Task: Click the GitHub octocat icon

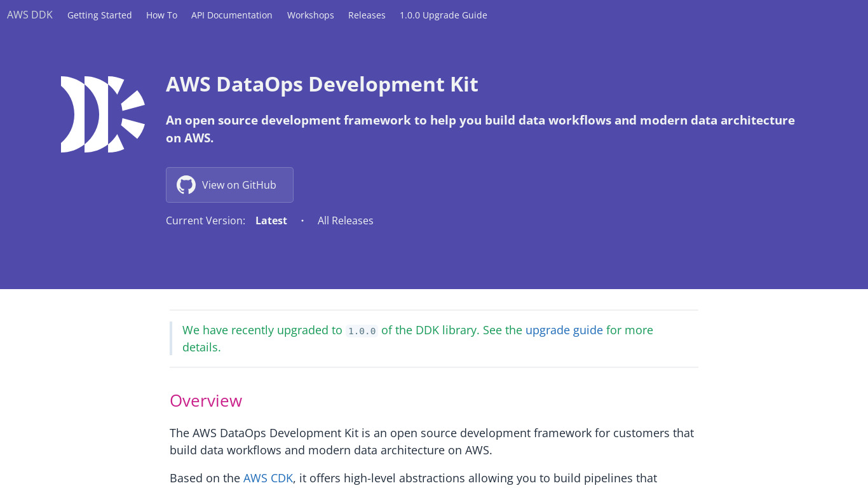Action: point(186,185)
